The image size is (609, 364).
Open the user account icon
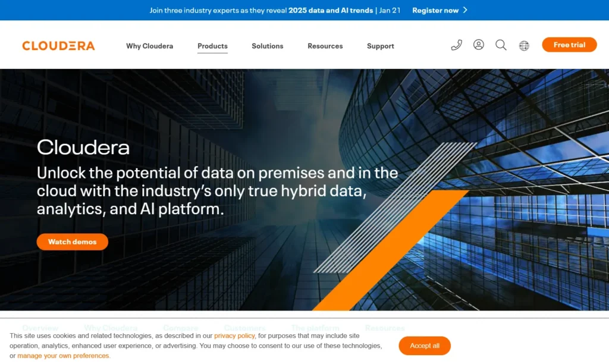point(479,45)
